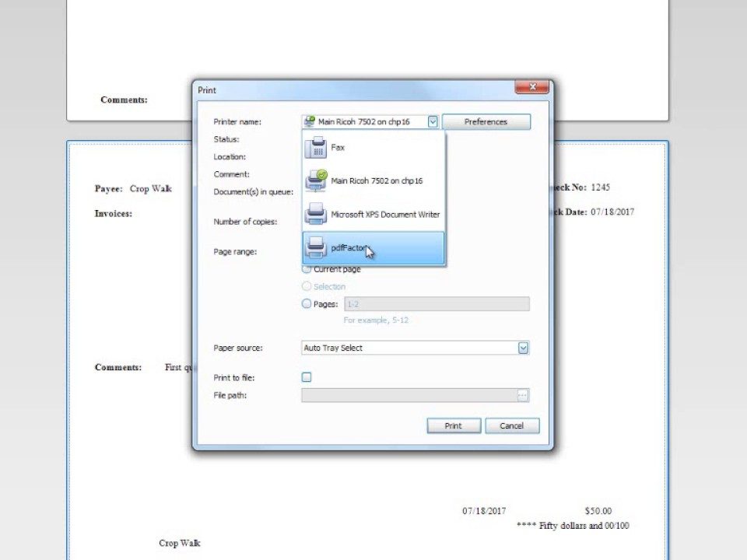Click the Pages range input field
747x560 pixels.
(436, 304)
